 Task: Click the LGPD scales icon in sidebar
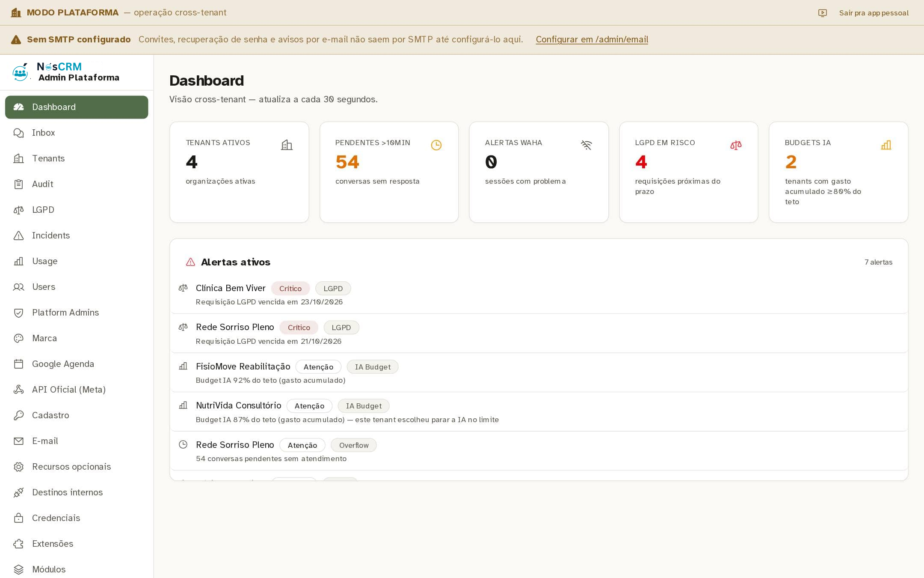18,210
